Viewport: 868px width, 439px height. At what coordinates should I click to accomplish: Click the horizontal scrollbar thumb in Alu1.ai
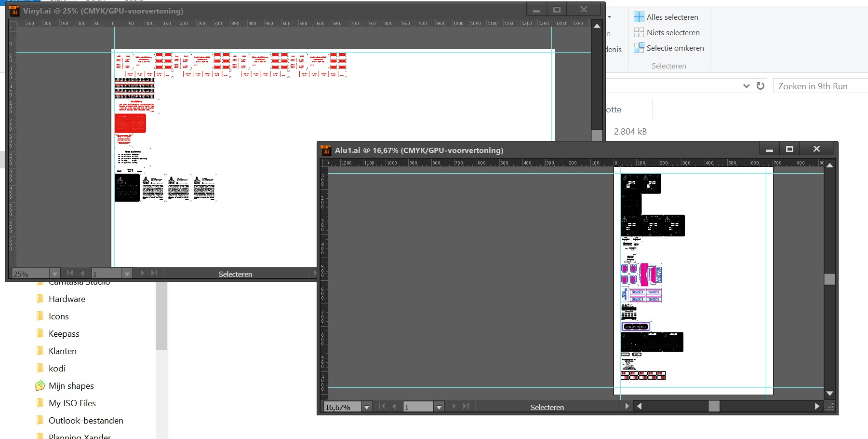(714, 406)
